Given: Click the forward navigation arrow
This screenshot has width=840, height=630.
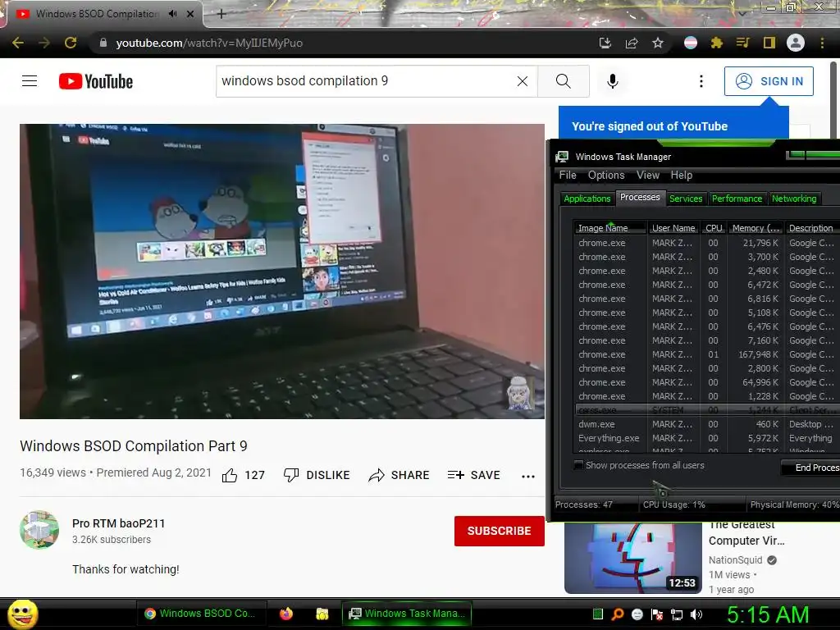Looking at the screenshot, I should pos(44,43).
